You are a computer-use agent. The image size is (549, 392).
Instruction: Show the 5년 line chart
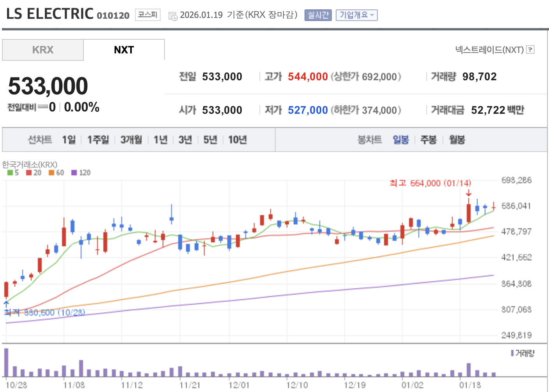210,139
